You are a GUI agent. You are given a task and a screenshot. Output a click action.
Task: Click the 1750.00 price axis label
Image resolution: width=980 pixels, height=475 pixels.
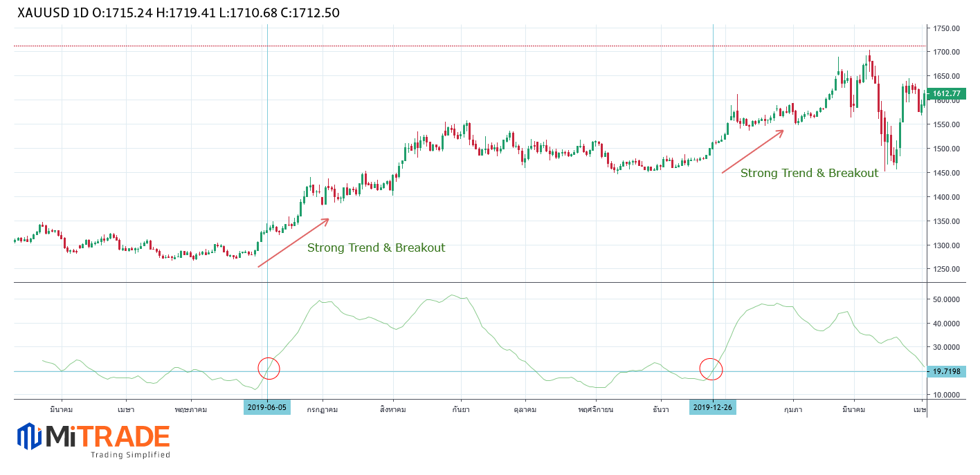click(945, 28)
